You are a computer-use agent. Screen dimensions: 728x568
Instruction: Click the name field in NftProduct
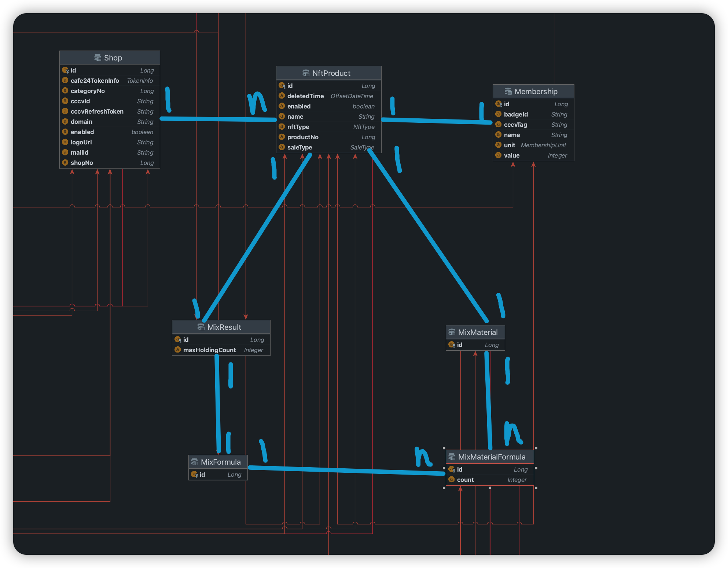(x=328, y=117)
